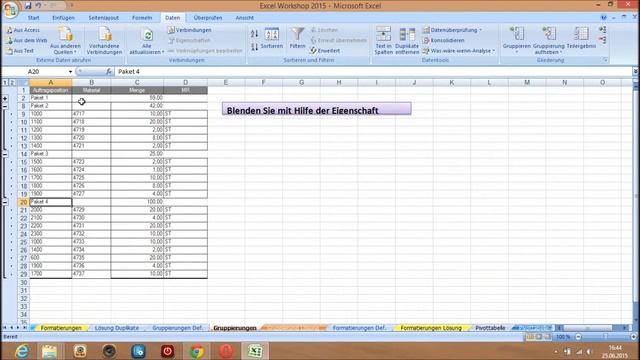
Task: Open Internet Explorer from taskbar
Action: point(22,351)
